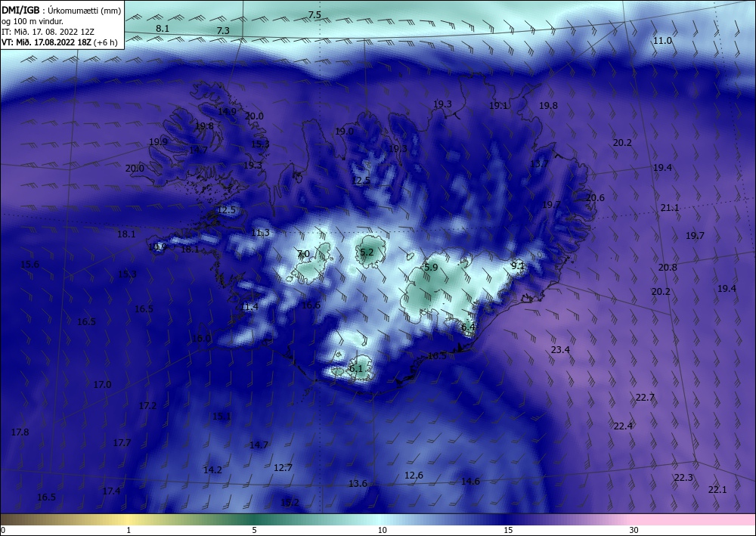
Task: Click the legend line "og 100 m vindur."
Action: pos(33,21)
